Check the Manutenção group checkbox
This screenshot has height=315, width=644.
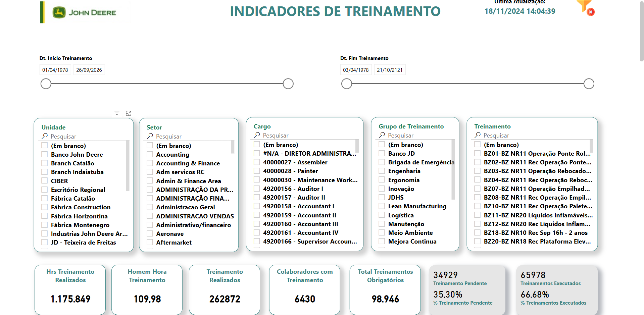point(382,224)
